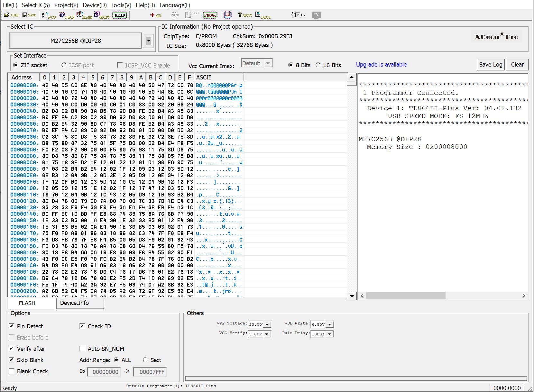Expand the Select IC dropdown arrow
The width and height of the screenshot is (534, 392).
click(x=148, y=41)
